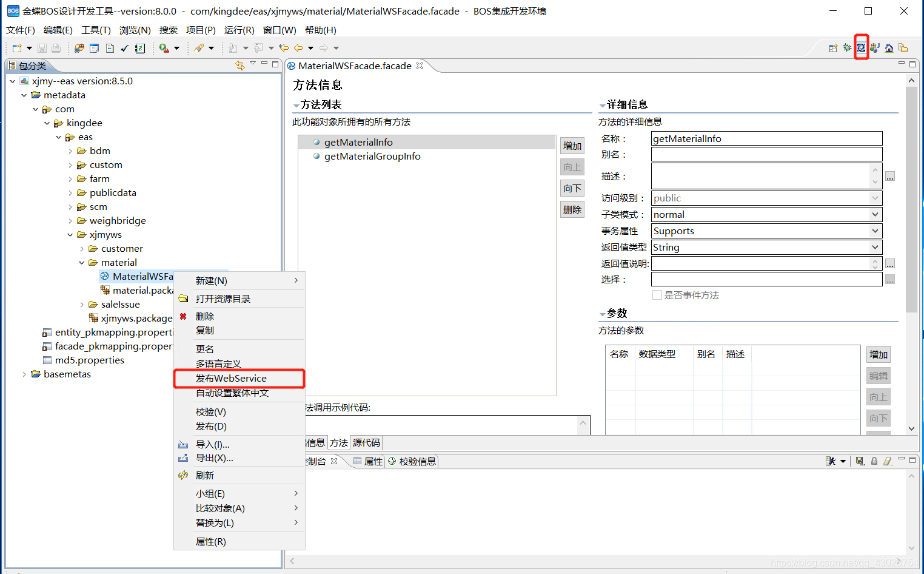Open the Run icon dropdown arrow

coord(176,48)
